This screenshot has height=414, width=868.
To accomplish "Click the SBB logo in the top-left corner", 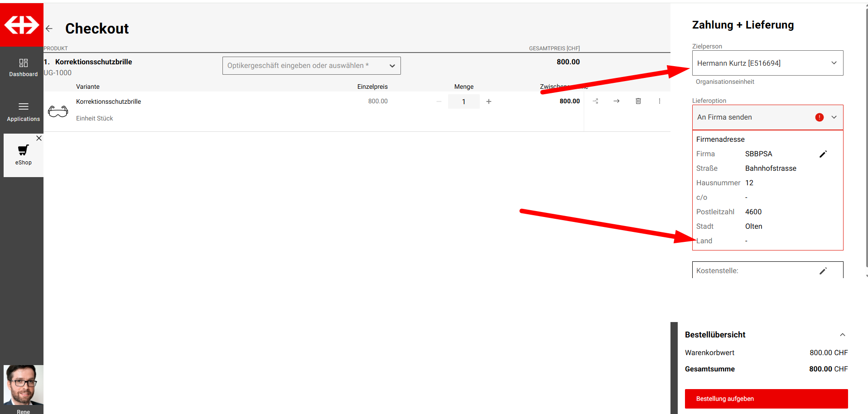I will pos(22,25).
